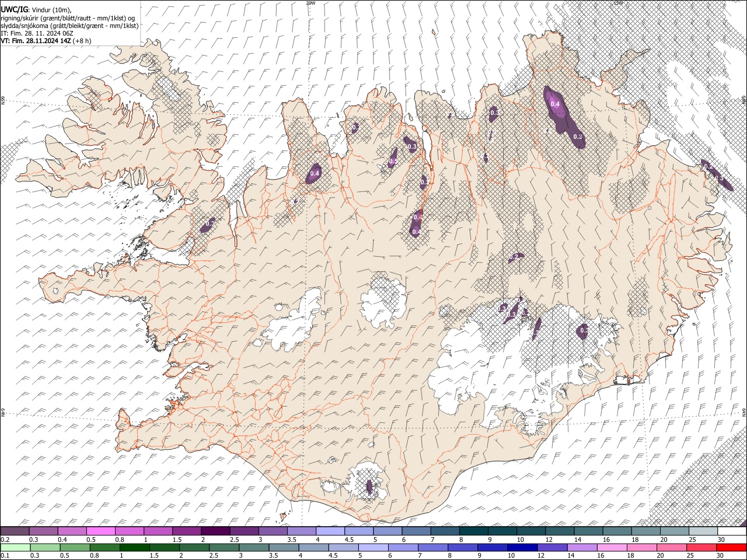Click the '20W' longitude label at top
The height and width of the screenshot is (560, 747).
click(x=310, y=3)
